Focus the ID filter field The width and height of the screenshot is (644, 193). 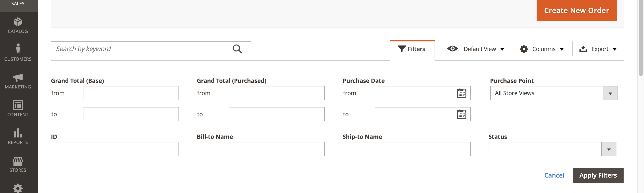tap(115, 149)
